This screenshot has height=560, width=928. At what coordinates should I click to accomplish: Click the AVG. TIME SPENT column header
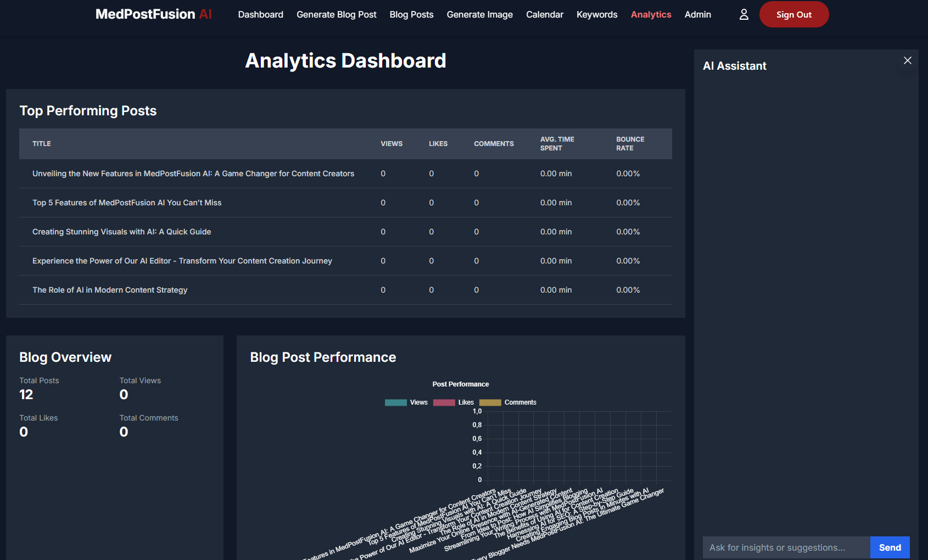pyautogui.click(x=557, y=144)
